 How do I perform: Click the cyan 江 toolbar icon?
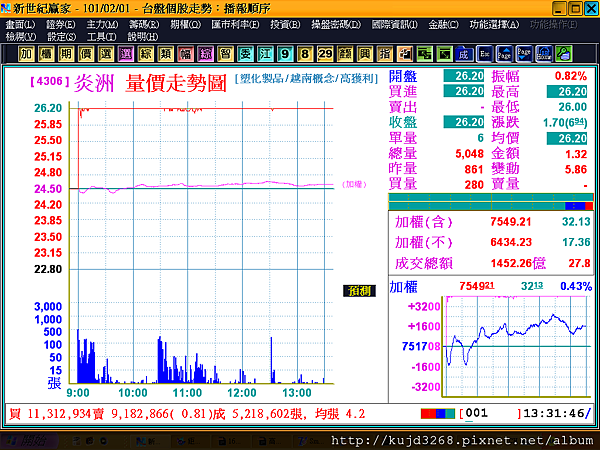coord(265,54)
